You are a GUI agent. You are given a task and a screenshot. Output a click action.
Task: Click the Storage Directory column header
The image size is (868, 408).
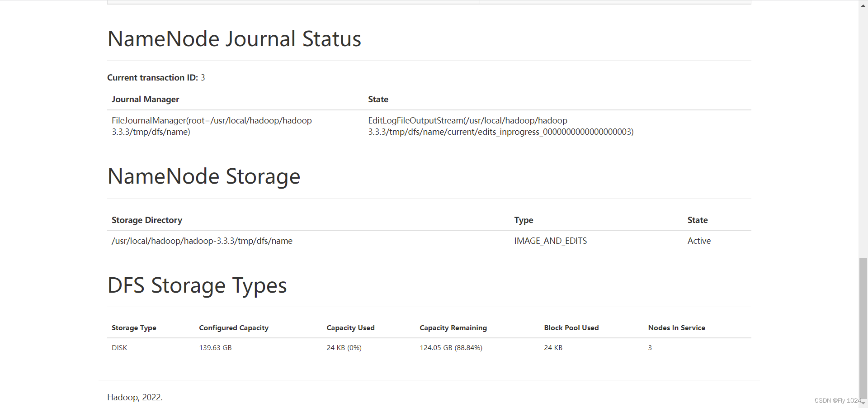point(147,220)
